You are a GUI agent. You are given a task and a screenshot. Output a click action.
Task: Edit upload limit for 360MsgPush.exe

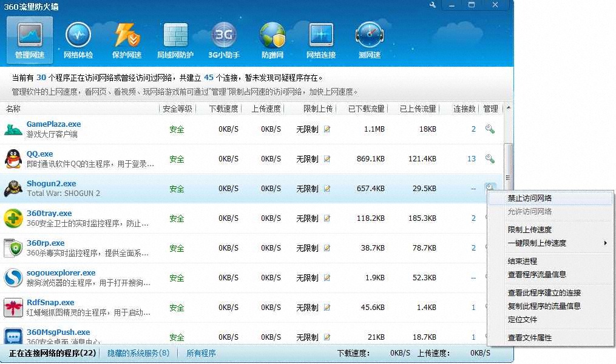coord(327,337)
